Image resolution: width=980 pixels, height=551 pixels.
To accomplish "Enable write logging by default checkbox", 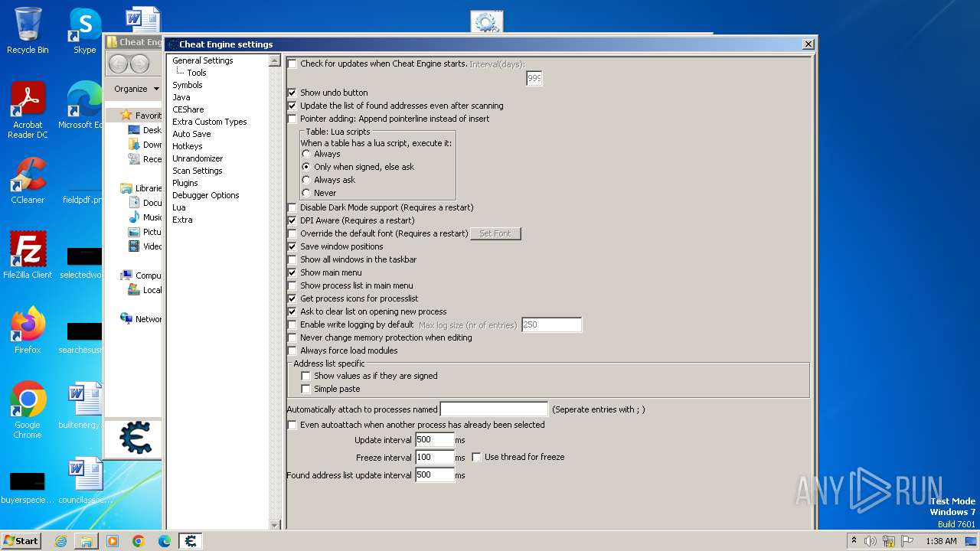I will [292, 324].
